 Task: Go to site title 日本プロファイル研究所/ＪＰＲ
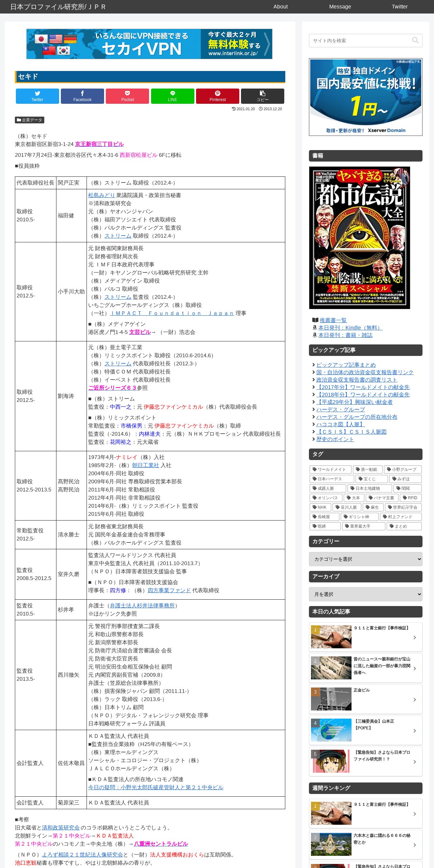58,7
